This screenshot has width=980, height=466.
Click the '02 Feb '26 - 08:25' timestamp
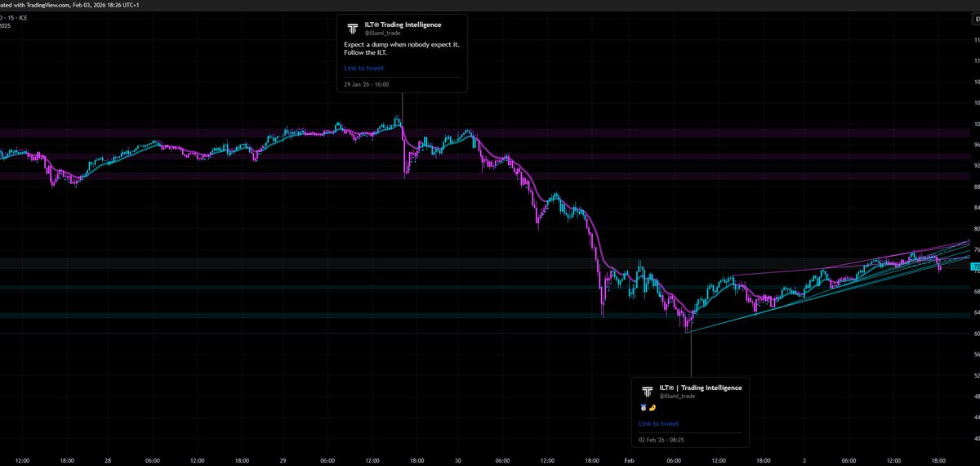pos(662,440)
